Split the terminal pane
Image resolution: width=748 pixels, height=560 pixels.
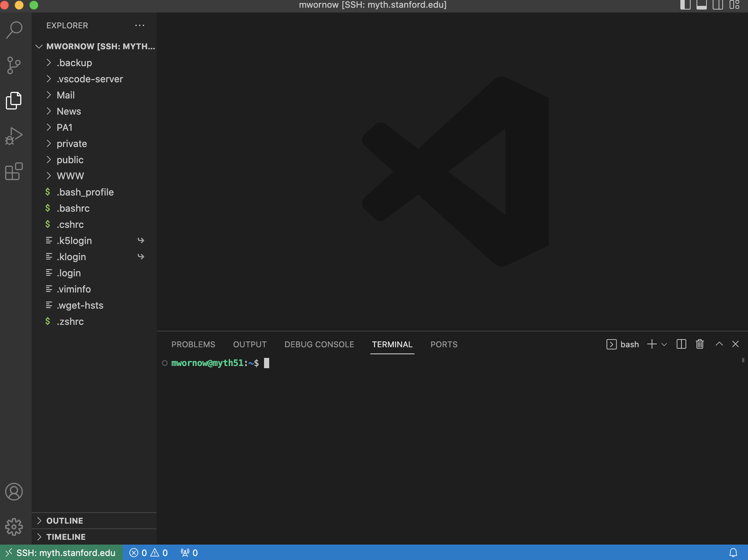[681, 344]
